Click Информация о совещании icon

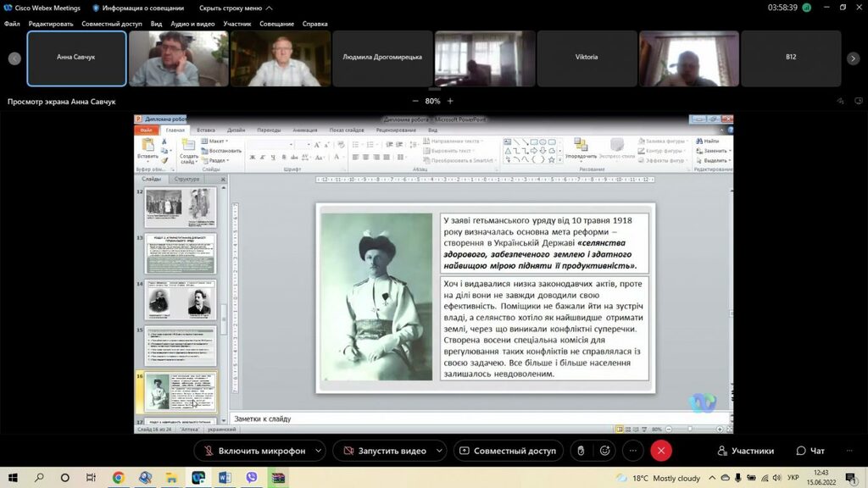96,8
